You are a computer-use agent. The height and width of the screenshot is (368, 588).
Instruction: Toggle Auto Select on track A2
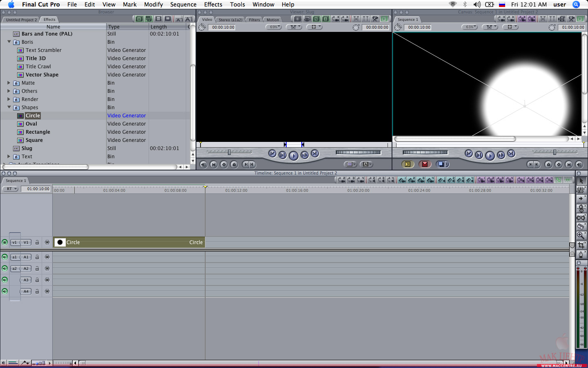pyautogui.click(x=47, y=269)
